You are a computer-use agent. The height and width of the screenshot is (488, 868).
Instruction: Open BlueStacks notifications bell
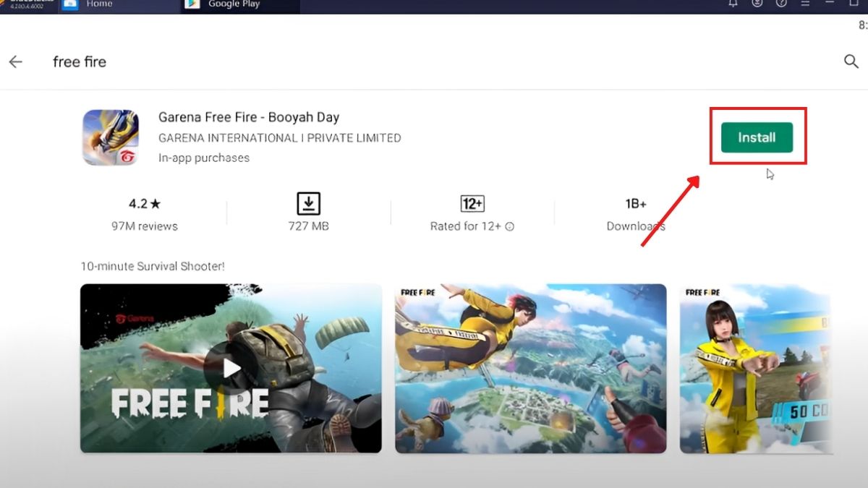733,4
